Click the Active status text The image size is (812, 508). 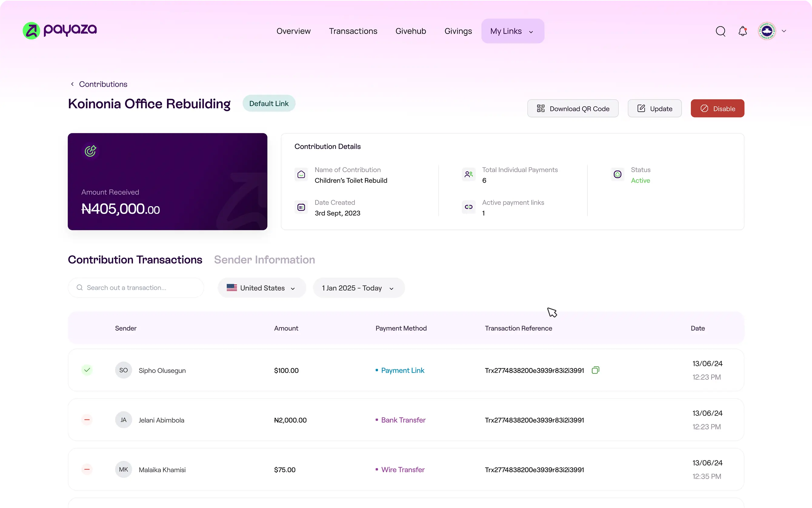[x=640, y=180]
